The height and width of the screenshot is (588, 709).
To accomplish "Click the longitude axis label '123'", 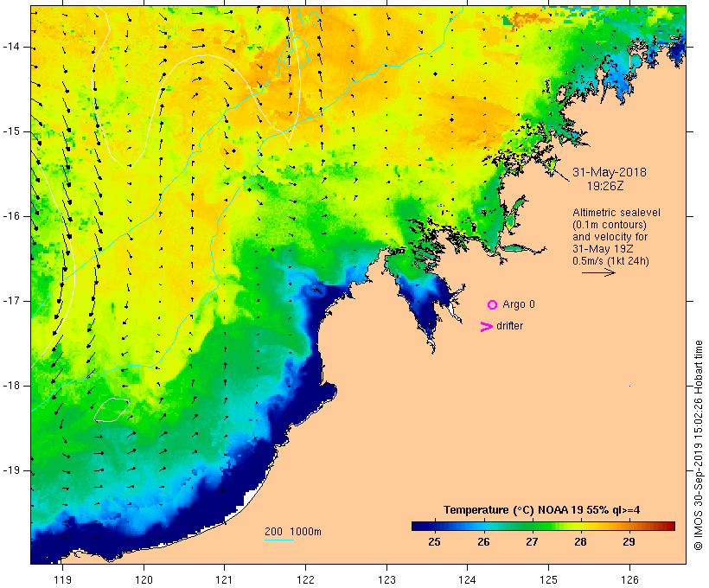I will [386, 579].
